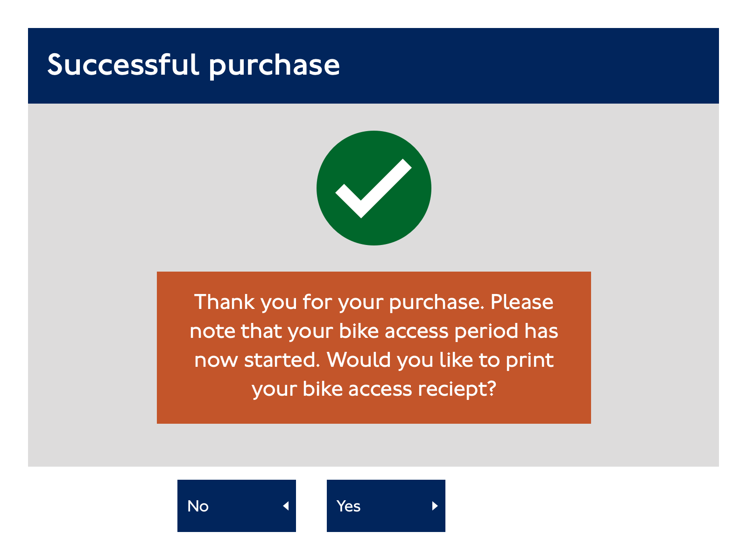Click the "Would you like to print" line
This screenshot has width=747, height=560.
tap(440, 360)
